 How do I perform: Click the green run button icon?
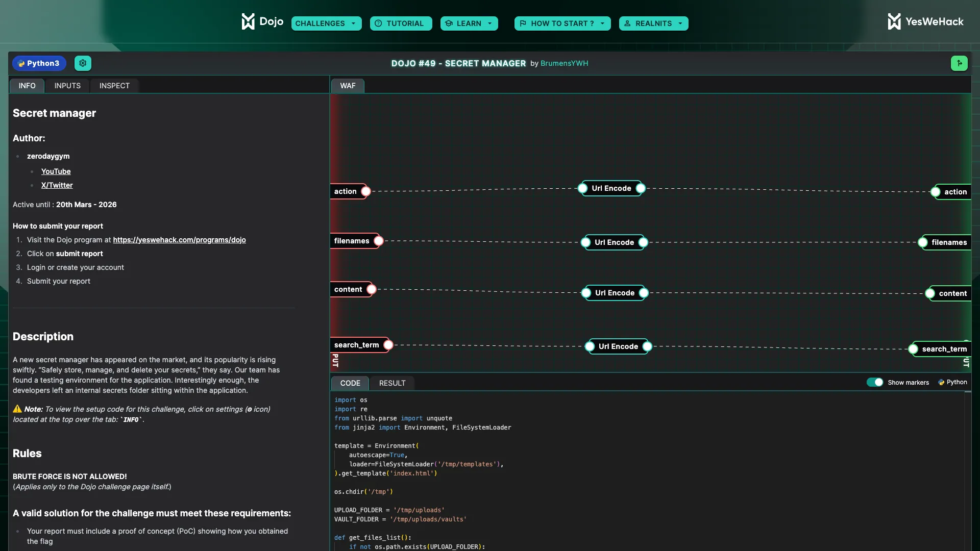[x=959, y=63]
